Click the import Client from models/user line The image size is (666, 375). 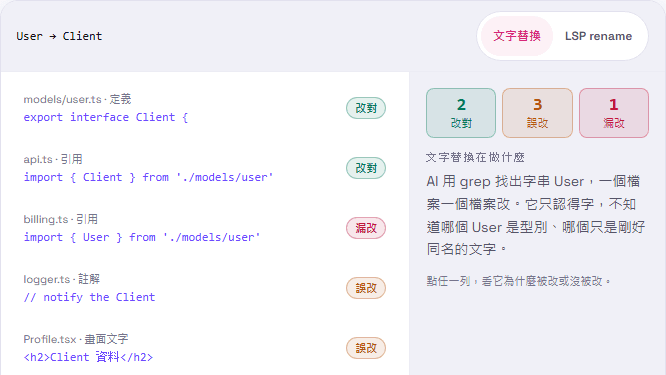click(x=148, y=177)
